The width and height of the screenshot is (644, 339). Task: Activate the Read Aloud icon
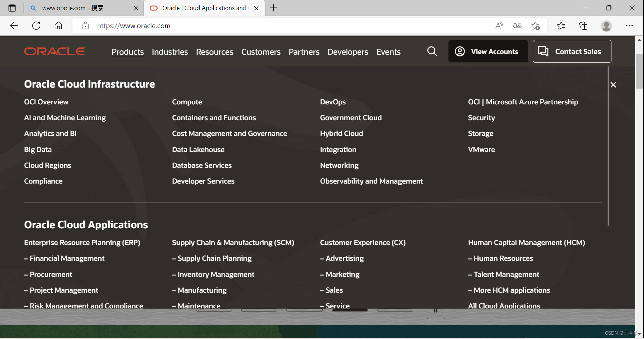(499, 26)
